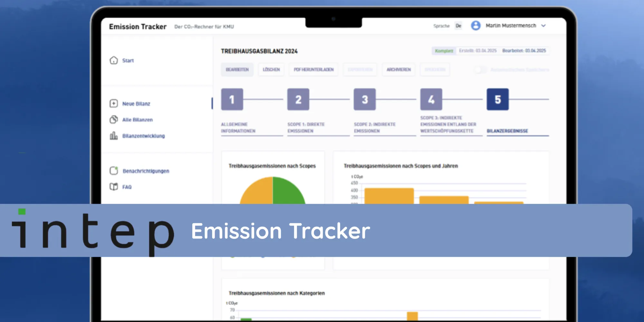Go to step 3 number box
Image resolution: width=644 pixels, height=322 pixels.
[x=365, y=99]
